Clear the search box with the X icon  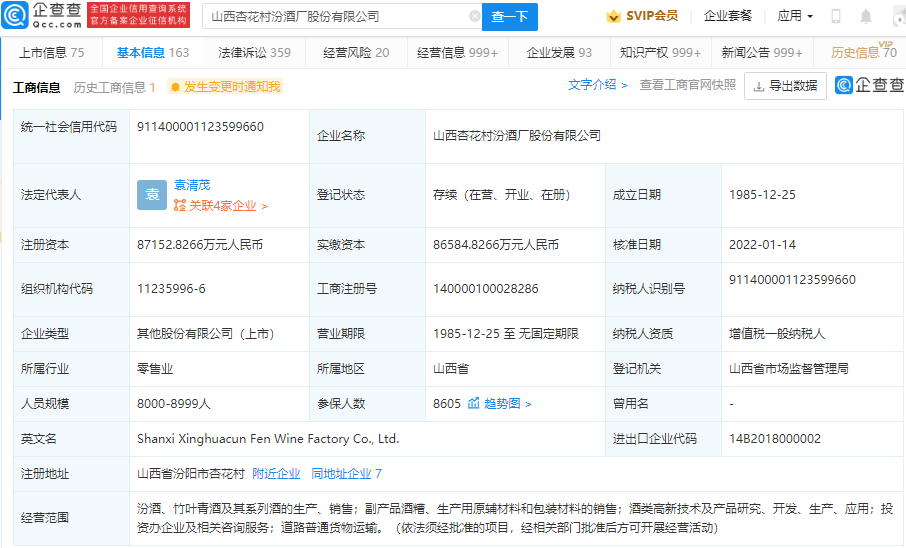475,16
